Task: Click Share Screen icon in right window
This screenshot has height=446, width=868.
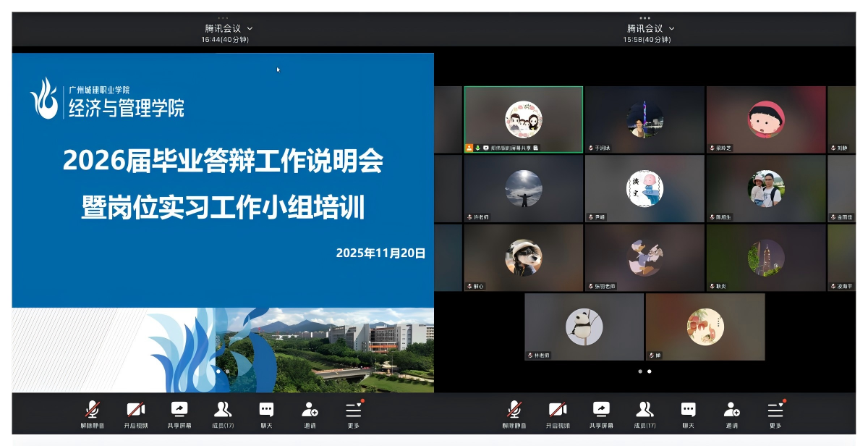Action: [601, 411]
